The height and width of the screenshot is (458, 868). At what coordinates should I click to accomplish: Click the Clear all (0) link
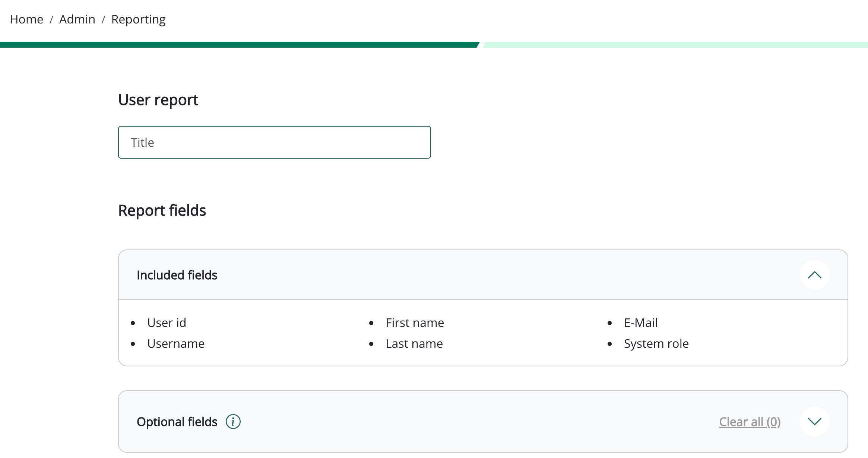click(x=750, y=422)
